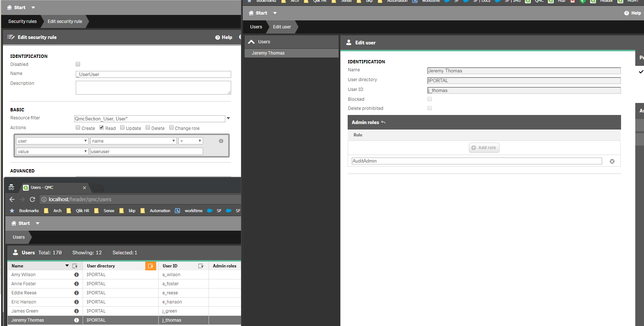Viewport: 644px width, 326px height.
Task: Click the Description text area
Action: click(x=153, y=88)
